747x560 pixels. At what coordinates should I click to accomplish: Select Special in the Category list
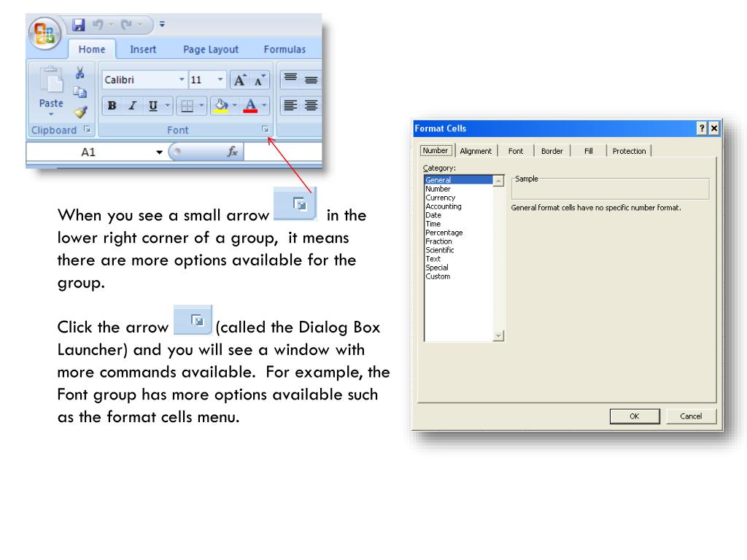(x=459, y=267)
